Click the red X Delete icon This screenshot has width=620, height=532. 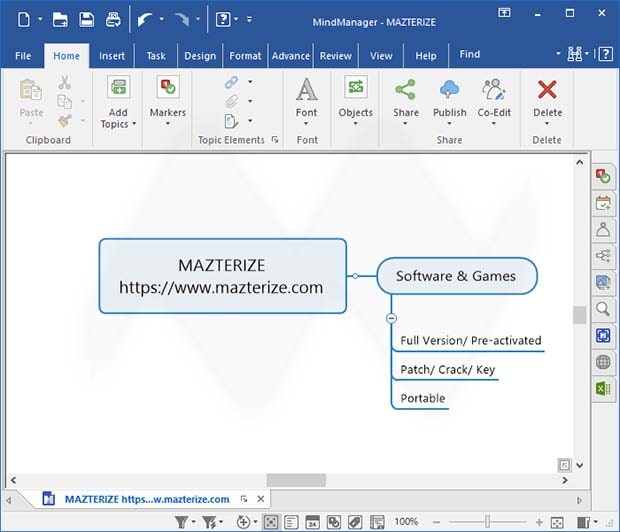click(547, 89)
